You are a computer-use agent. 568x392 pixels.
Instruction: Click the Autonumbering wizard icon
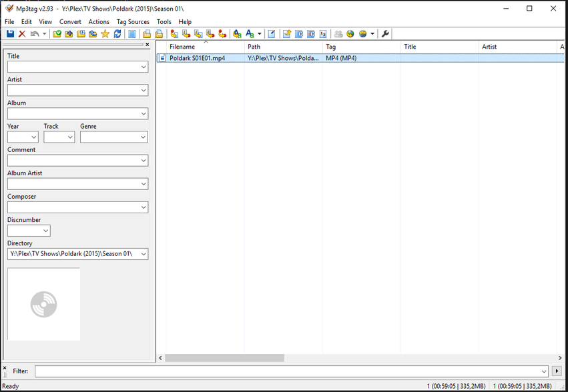tap(323, 33)
